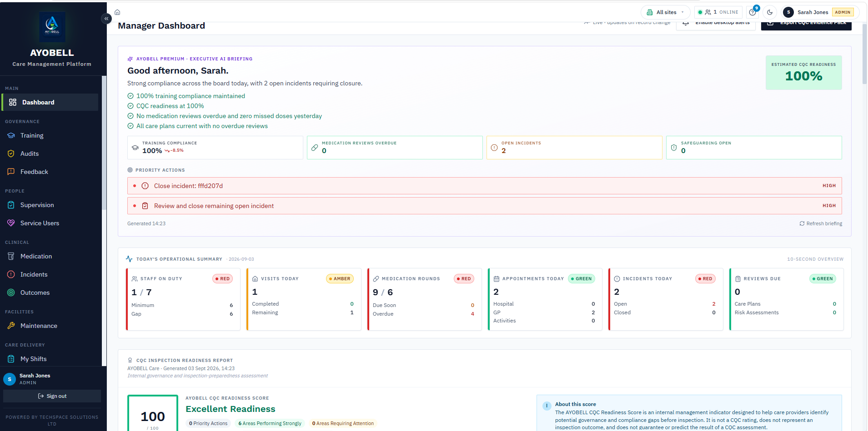Viewport: 868px width, 431px height.
Task: Click the My Shifts clipboard icon
Action: (11, 359)
